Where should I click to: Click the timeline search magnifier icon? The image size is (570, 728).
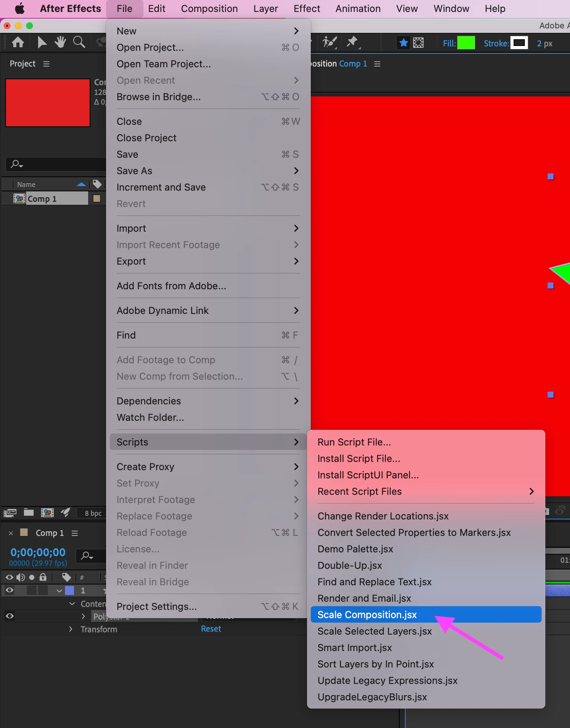coord(87,556)
